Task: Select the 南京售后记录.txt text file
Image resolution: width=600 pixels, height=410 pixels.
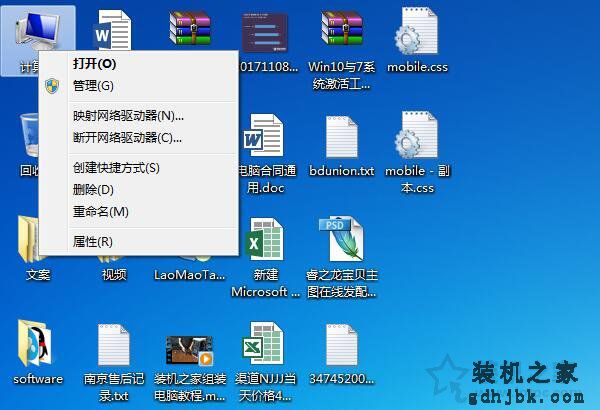Action: [x=114, y=362]
